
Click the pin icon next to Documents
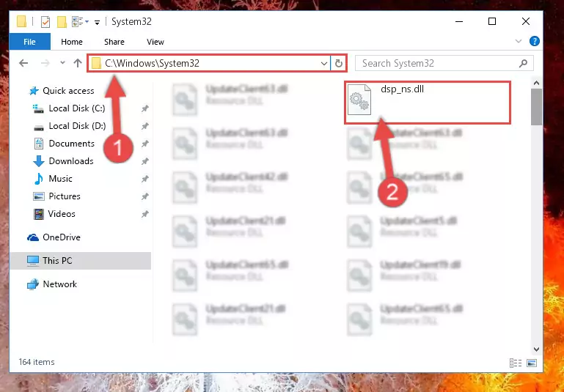click(145, 144)
